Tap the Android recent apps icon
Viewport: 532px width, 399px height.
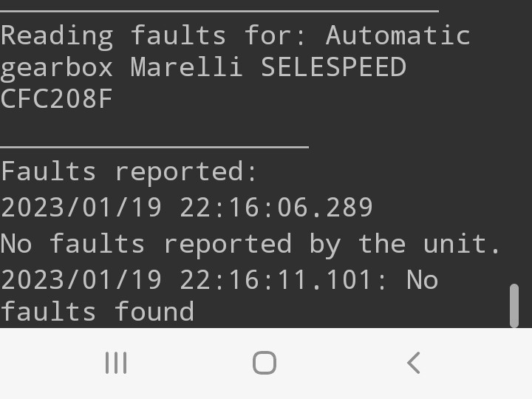(x=116, y=363)
